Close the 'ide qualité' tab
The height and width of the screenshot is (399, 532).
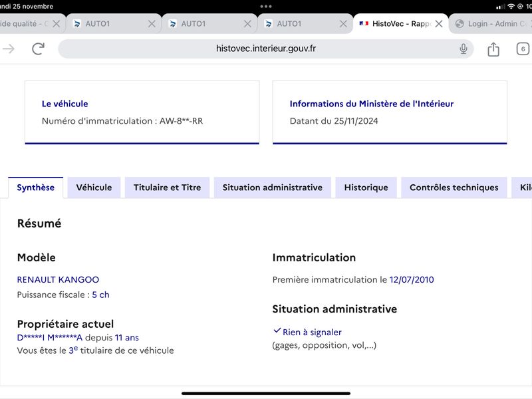(x=57, y=24)
